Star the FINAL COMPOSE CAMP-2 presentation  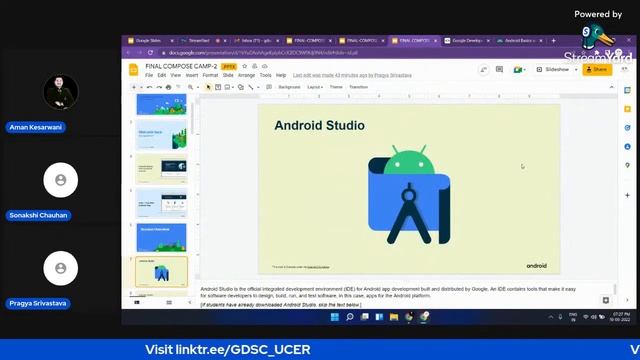pos(244,66)
